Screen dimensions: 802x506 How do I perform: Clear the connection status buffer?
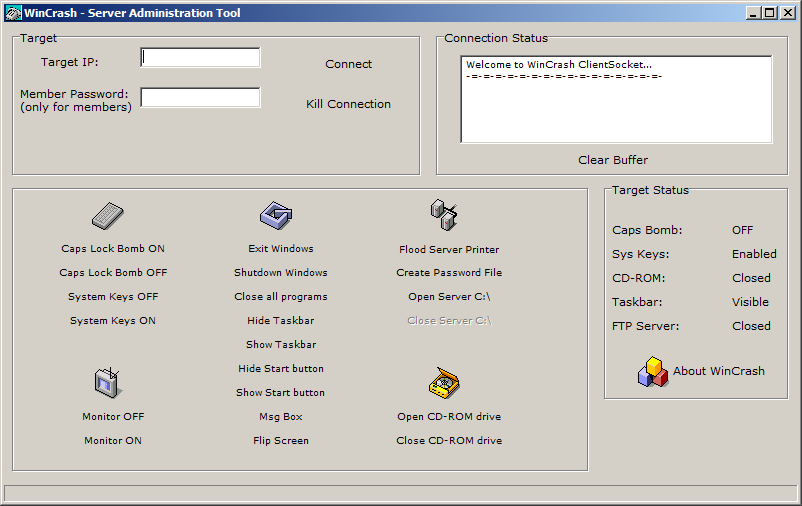613,160
